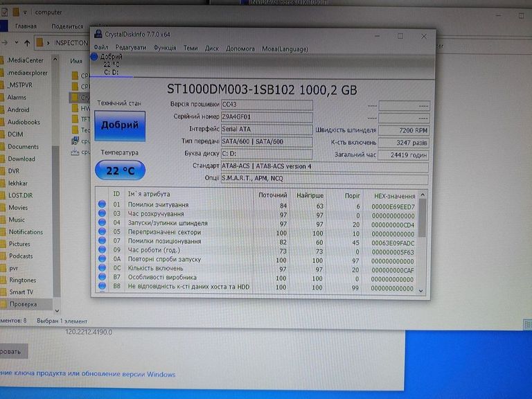The image size is (532, 399).
Task: Select the Помилки позиціонування attribute row
Action: click(257, 242)
